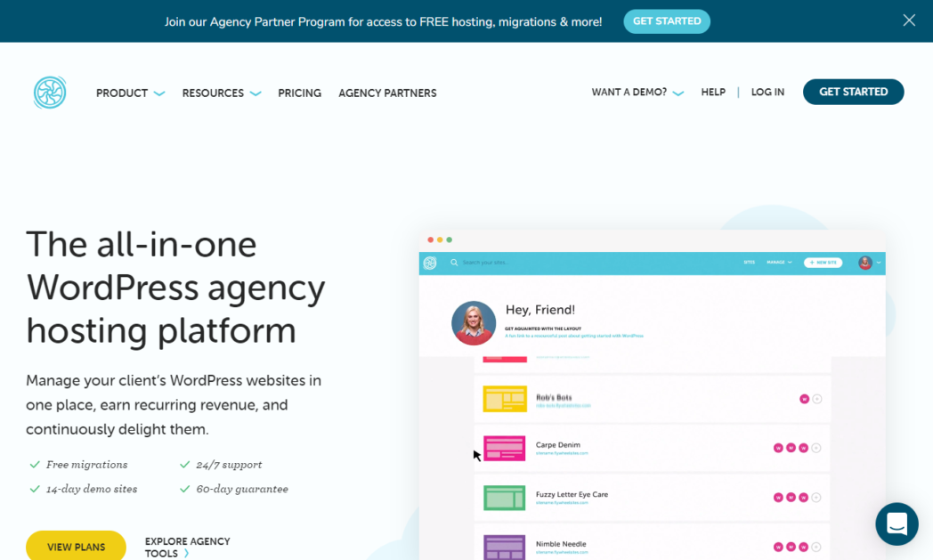933x560 pixels.
Task: Click Flywheel logo in dashboard preview
Action: pyautogui.click(x=430, y=263)
